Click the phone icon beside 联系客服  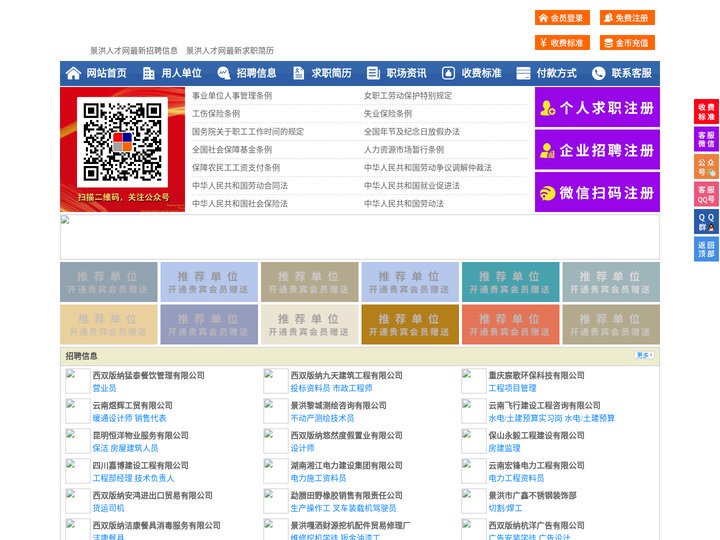[x=598, y=73]
